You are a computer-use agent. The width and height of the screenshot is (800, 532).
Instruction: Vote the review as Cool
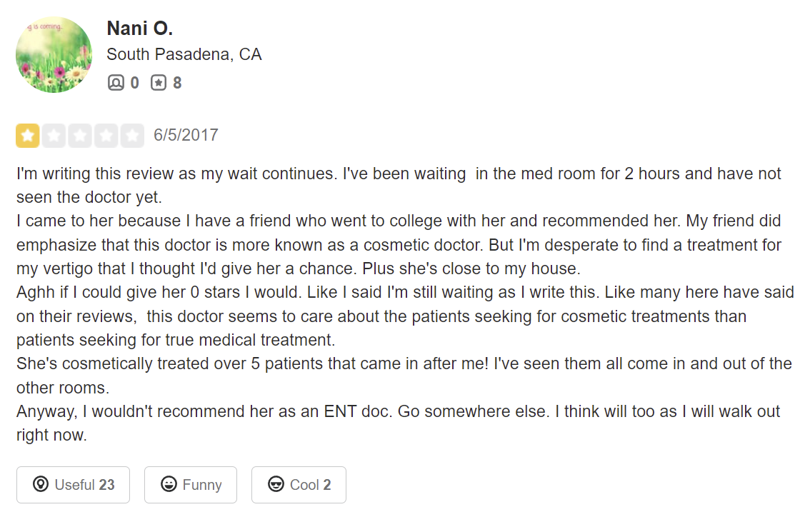(x=299, y=485)
